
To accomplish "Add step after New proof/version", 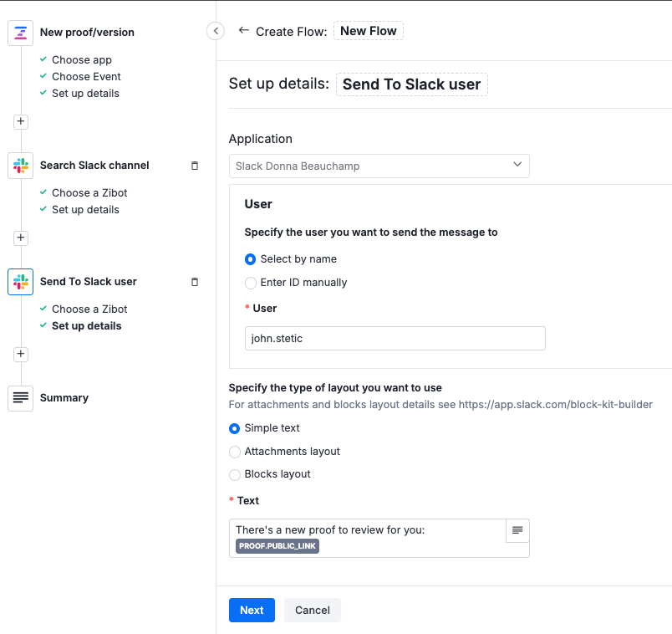I will click(x=21, y=121).
